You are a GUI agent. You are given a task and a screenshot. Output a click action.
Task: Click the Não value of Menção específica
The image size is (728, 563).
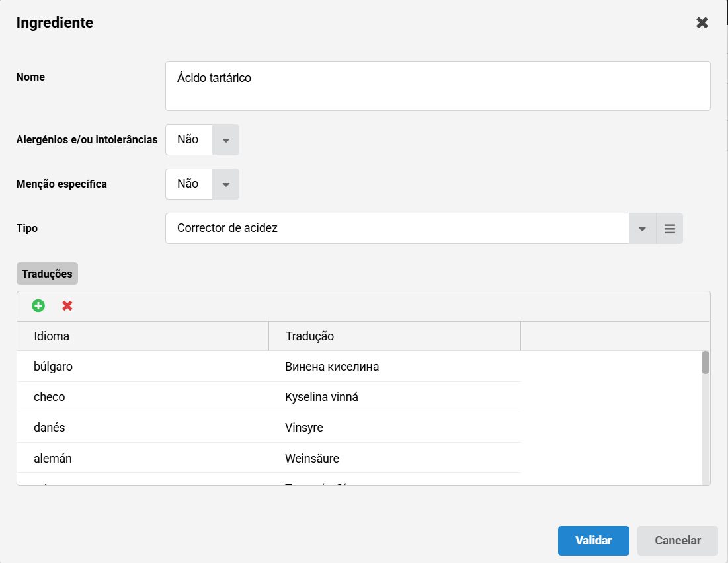(189, 184)
